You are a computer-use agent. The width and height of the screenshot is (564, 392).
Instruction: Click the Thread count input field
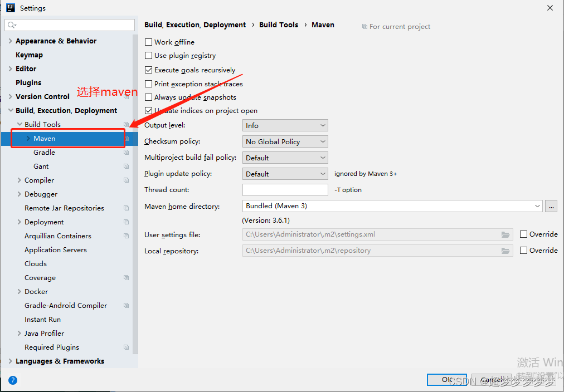285,190
